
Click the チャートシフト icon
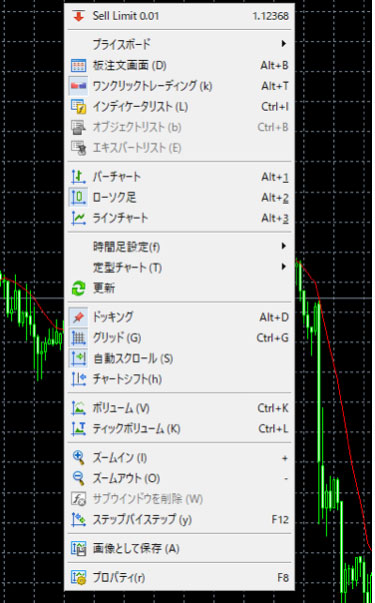tap(78, 379)
